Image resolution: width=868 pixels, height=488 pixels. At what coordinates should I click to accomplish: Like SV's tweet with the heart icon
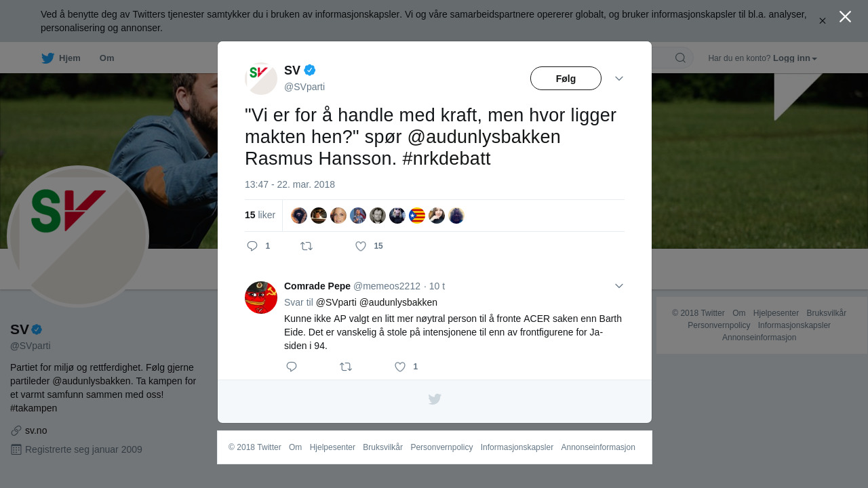tap(361, 246)
